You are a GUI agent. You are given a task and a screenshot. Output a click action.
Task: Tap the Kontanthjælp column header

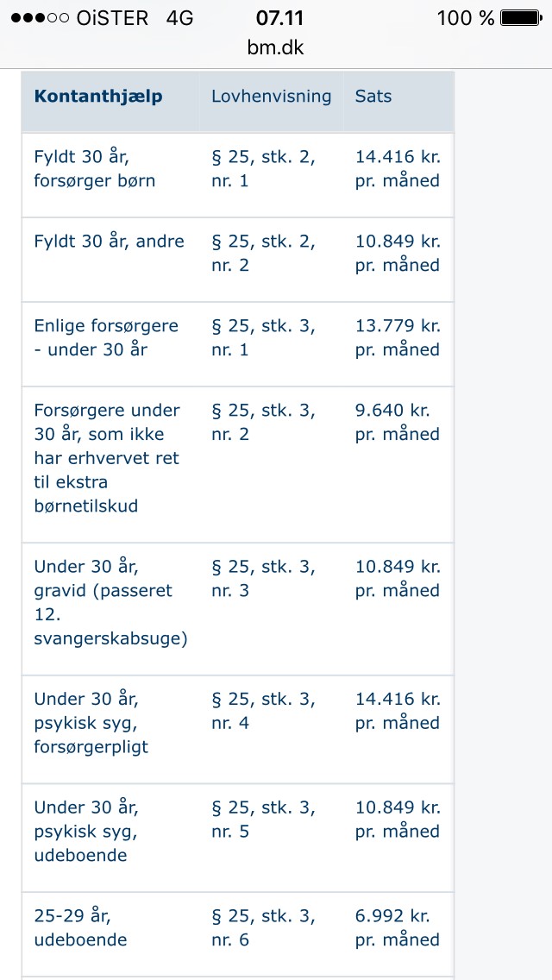[x=98, y=96]
